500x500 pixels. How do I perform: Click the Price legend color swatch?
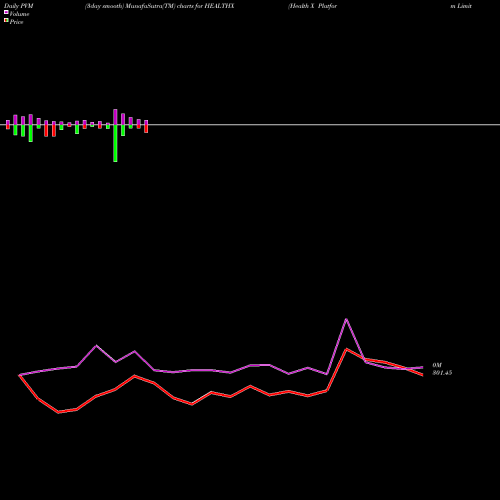[6, 20]
